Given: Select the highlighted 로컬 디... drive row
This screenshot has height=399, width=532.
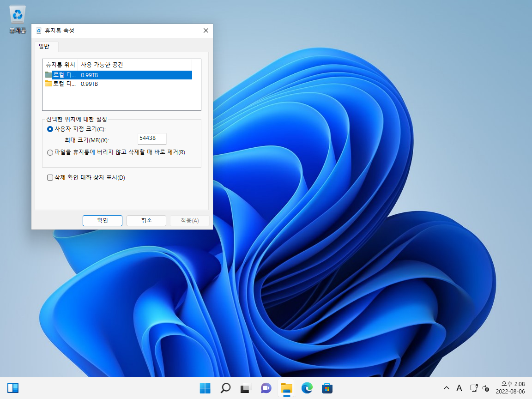Looking at the screenshot, I should (118, 75).
